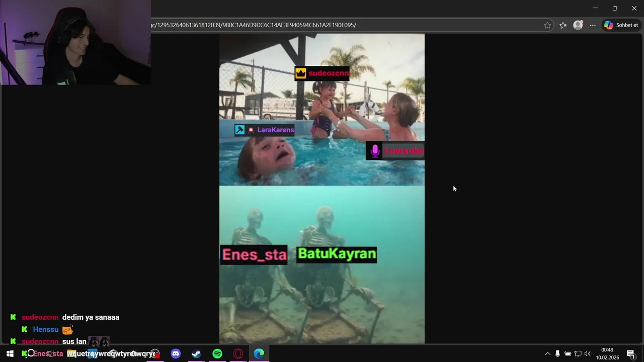Open Opera browser from the taskbar
The width and height of the screenshot is (644, 362).
238,354
